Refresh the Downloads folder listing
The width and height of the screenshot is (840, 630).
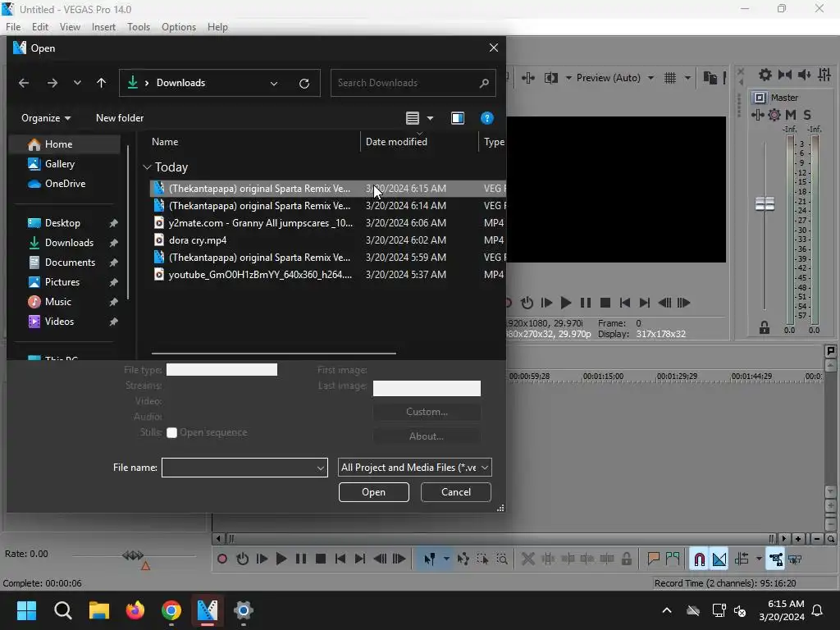pyautogui.click(x=304, y=83)
